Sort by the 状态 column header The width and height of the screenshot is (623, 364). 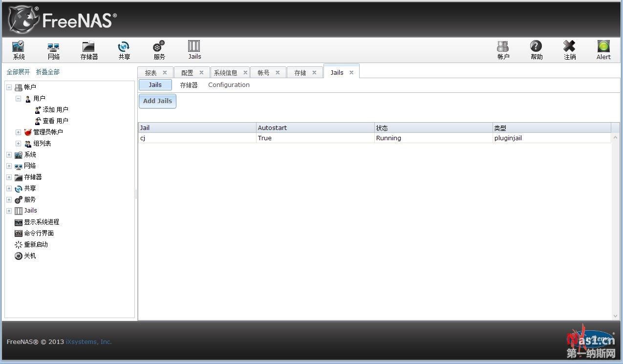pyautogui.click(x=433, y=128)
